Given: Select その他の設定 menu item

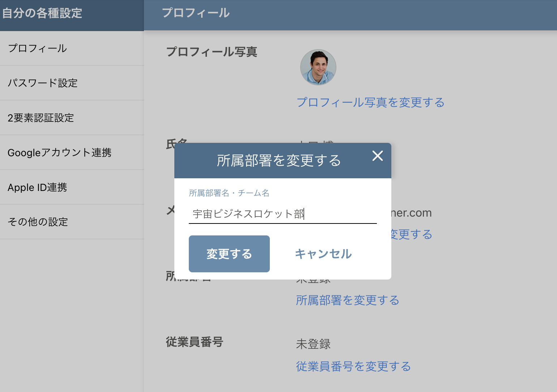Looking at the screenshot, I should point(72,222).
